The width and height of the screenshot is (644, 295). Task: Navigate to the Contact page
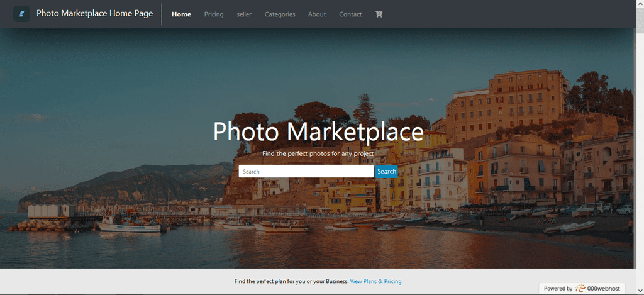coord(350,14)
